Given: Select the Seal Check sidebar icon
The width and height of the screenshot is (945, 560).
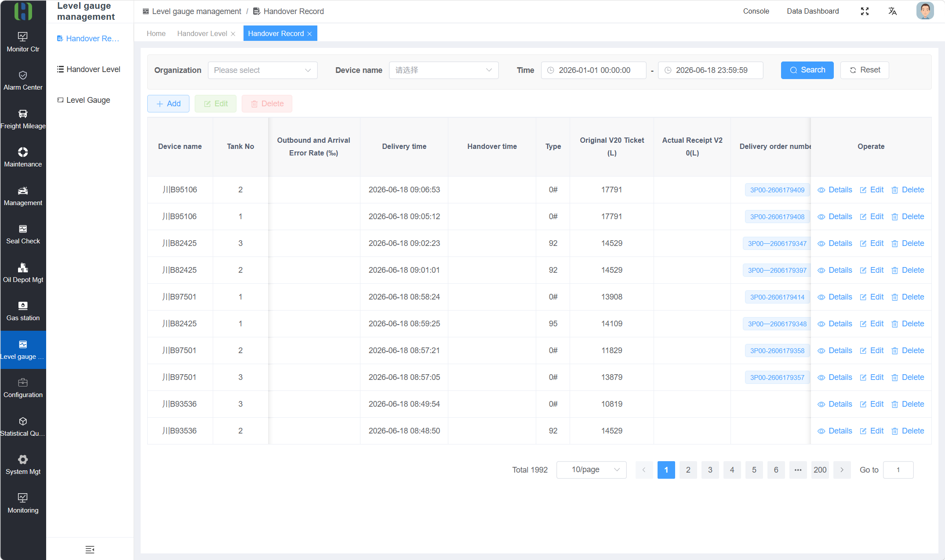Looking at the screenshot, I should click(x=23, y=229).
